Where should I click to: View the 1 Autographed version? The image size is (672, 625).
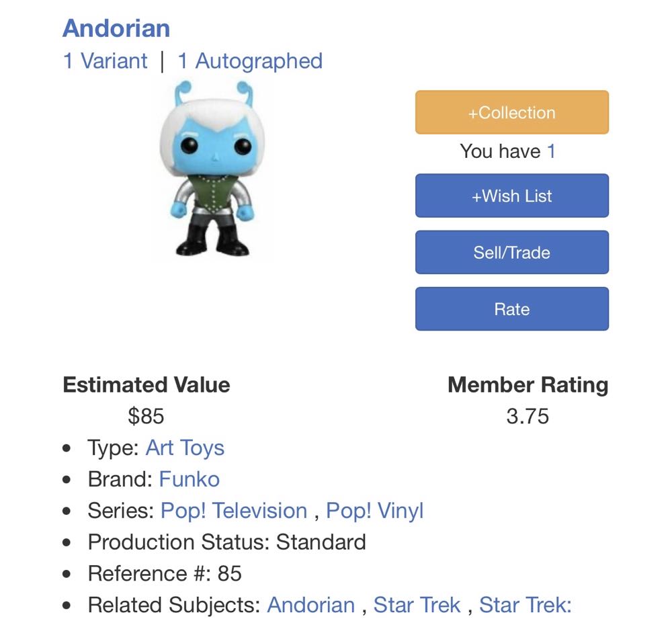(249, 60)
